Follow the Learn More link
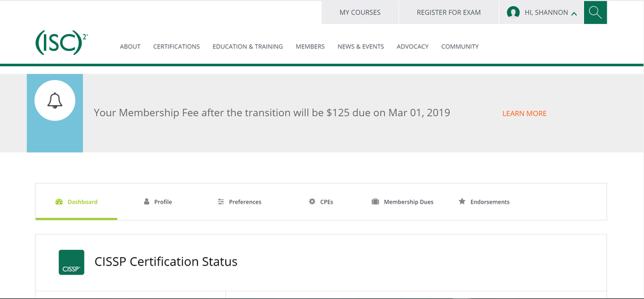Image resolution: width=644 pixels, height=299 pixels. 524,113
